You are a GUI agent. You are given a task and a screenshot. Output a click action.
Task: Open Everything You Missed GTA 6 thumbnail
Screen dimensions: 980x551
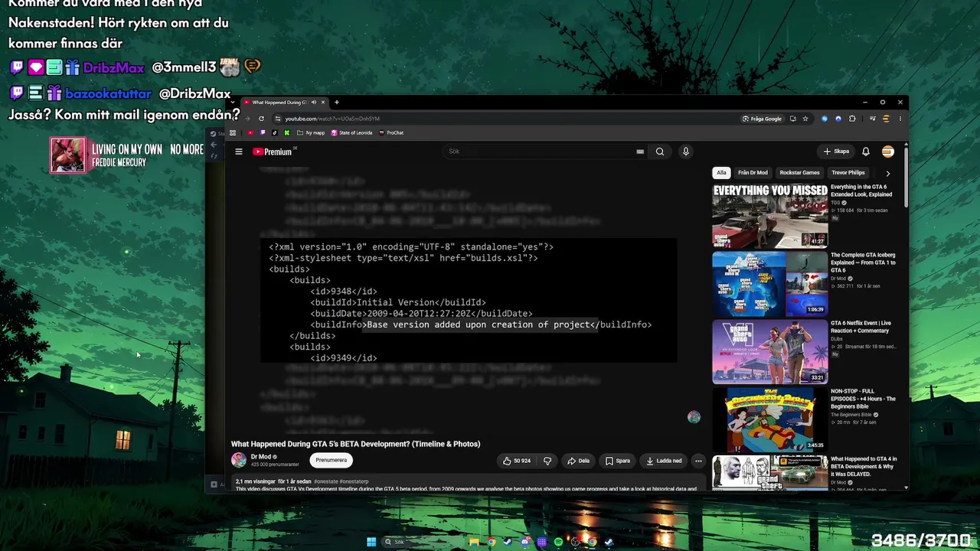(x=769, y=216)
